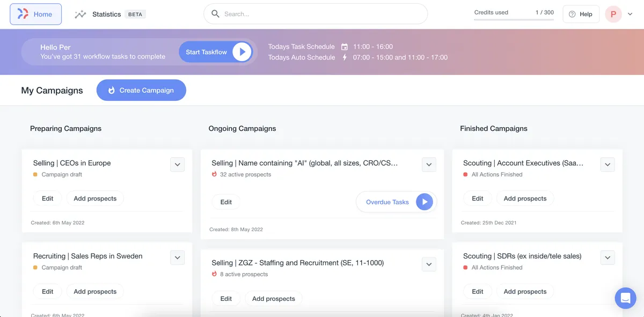Click the Finished Campaigns heading
This screenshot has height=317, width=644.
tap(494, 129)
